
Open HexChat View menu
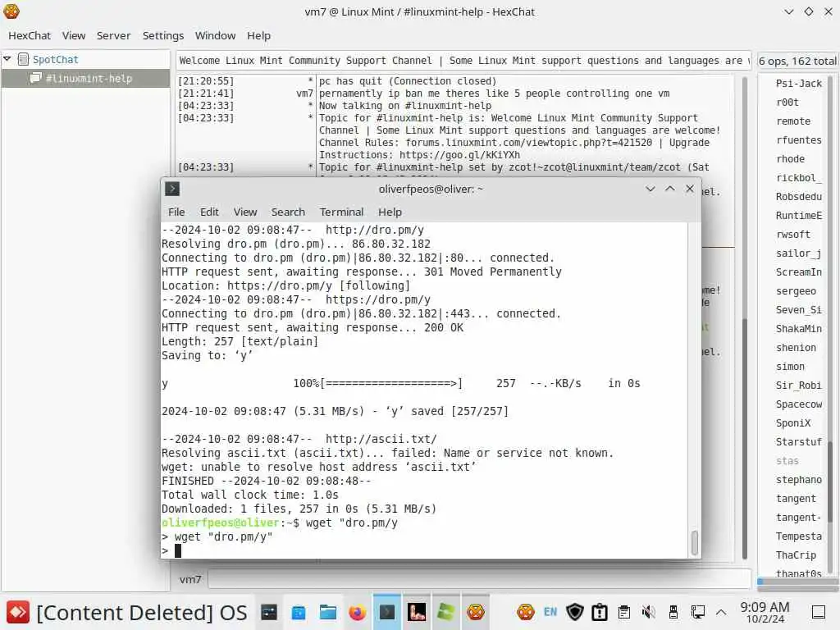point(73,35)
